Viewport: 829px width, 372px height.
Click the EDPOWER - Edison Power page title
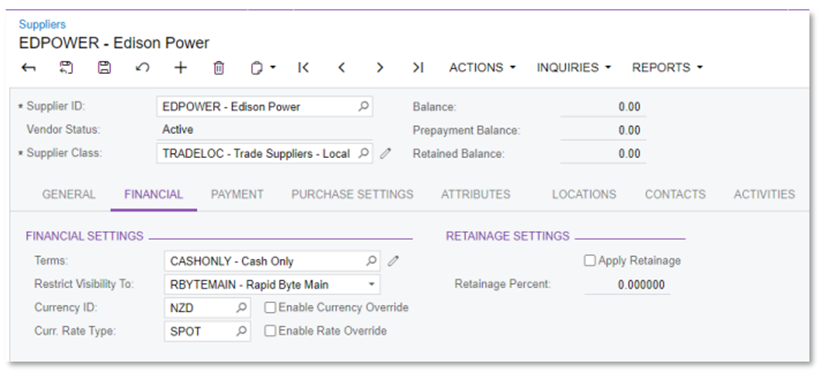pos(114,43)
